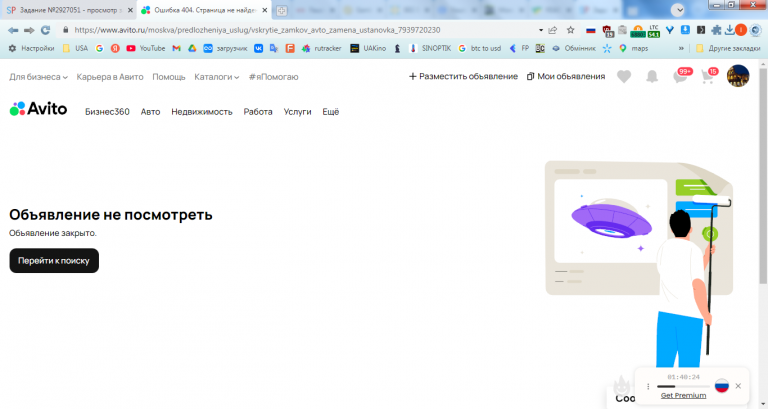
Task: Open the 'Бизнес360' section
Action: coord(107,112)
